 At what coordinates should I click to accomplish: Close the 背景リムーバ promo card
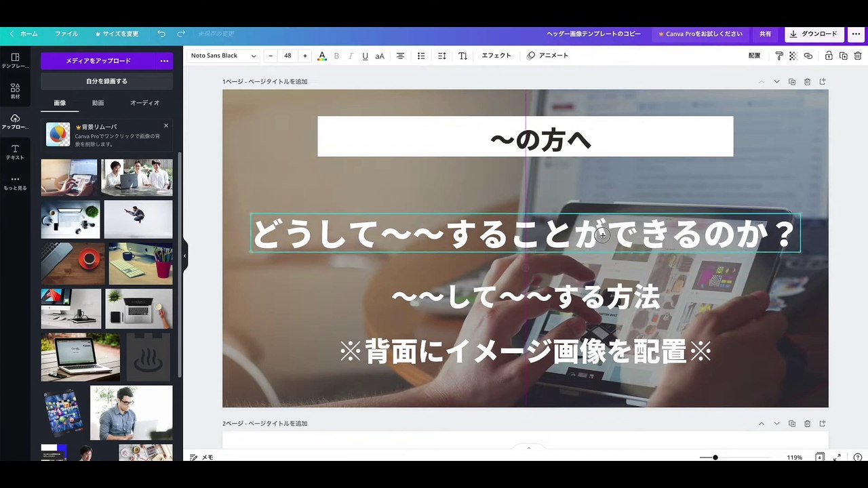click(166, 125)
